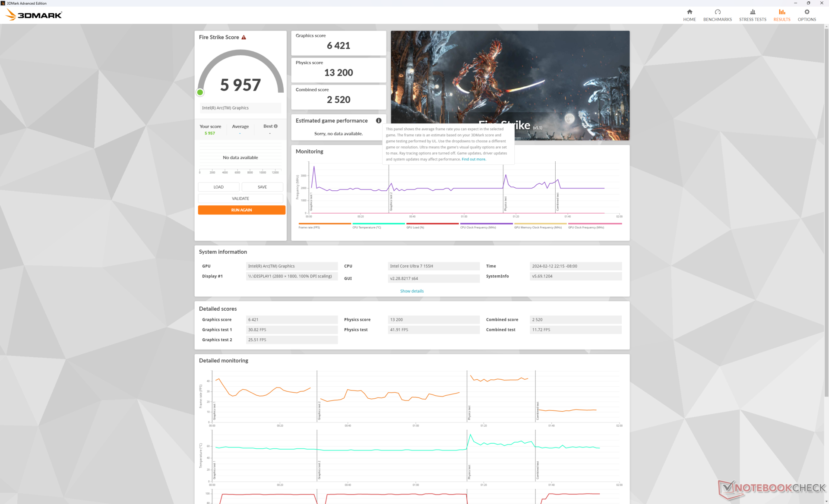Click the LOAD button
This screenshot has height=504, width=829.
218,187
